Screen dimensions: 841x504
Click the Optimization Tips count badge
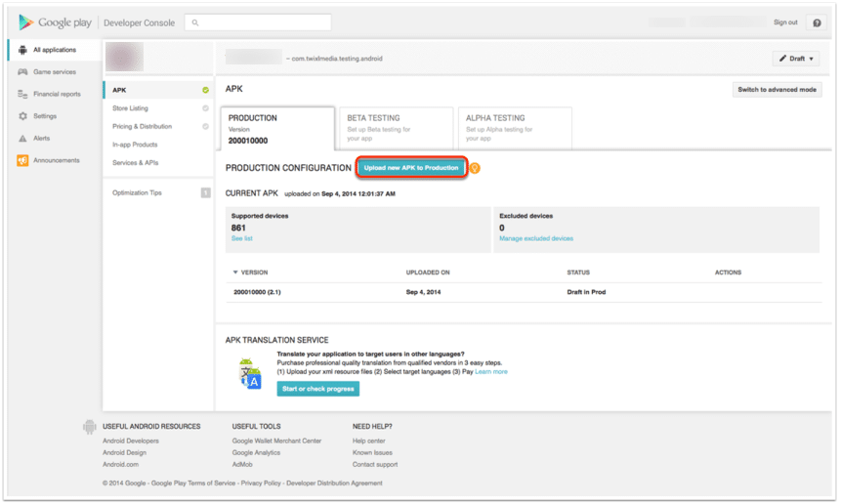point(205,193)
